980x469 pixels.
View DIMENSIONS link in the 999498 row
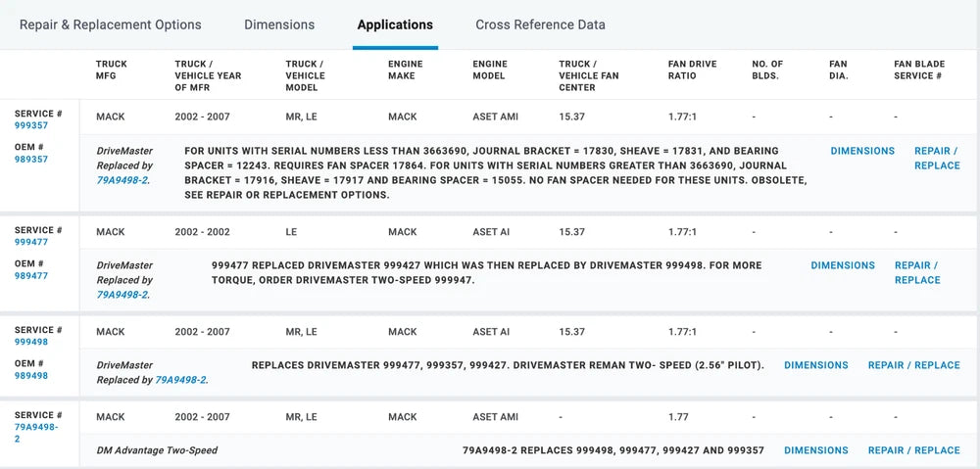[816, 365]
